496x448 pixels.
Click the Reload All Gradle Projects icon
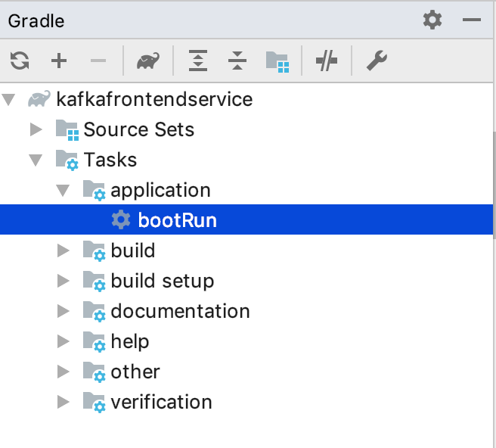20,61
